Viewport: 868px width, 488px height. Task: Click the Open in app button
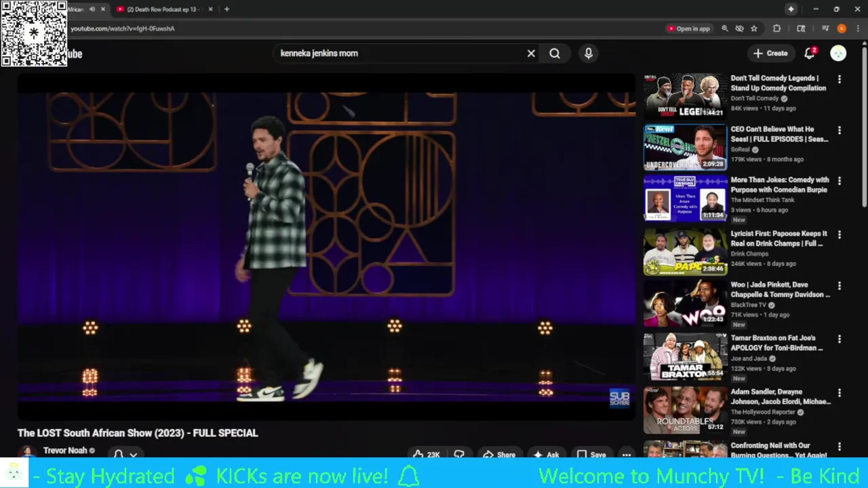tap(688, 28)
